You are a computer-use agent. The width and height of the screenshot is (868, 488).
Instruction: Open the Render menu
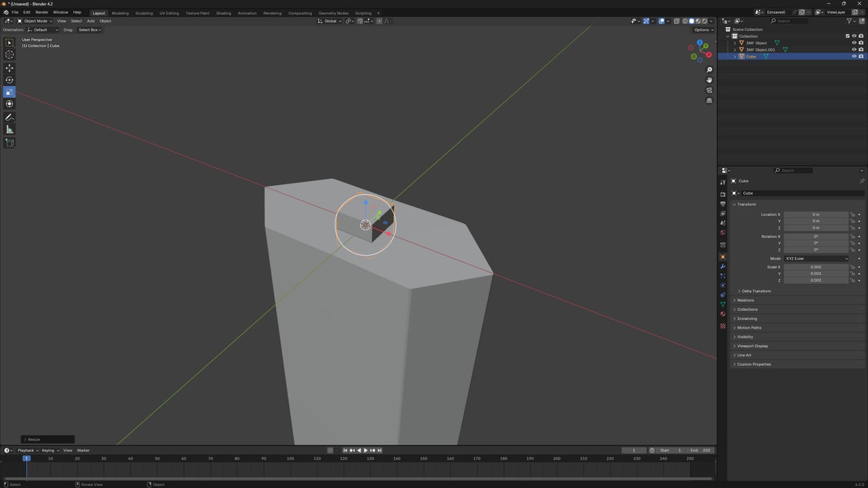click(x=41, y=12)
